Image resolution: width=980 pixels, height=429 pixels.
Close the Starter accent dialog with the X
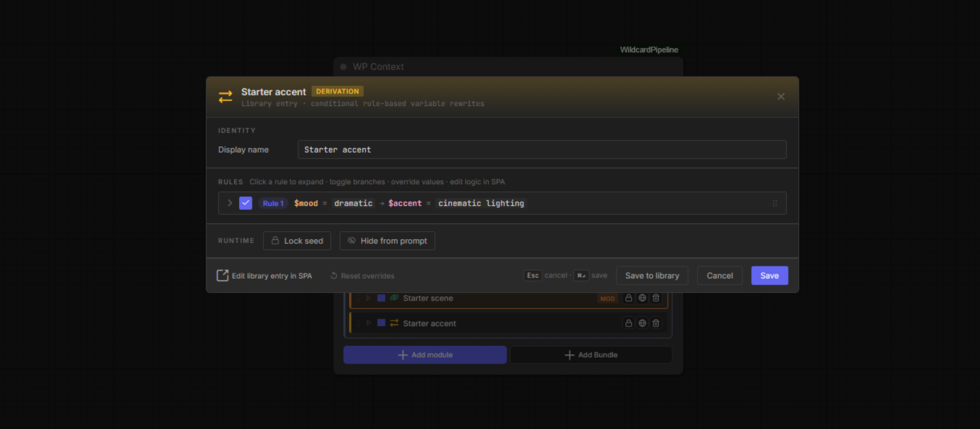pos(781,96)
